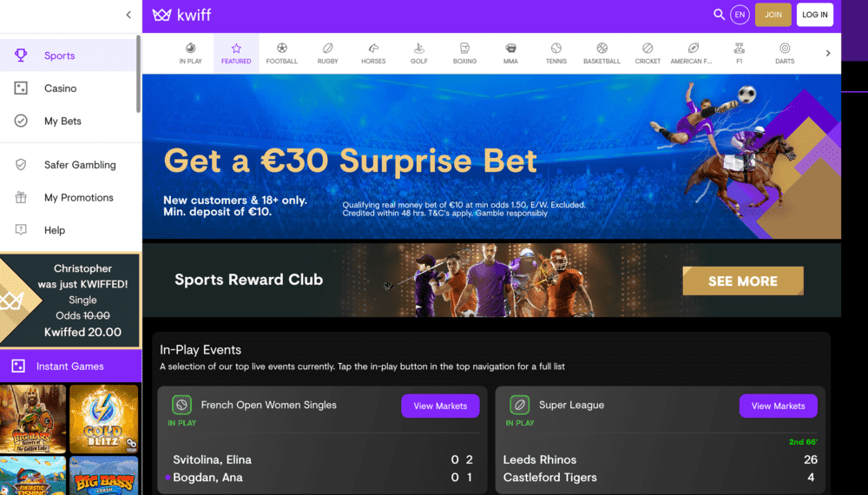Expand more sports with right arrow

tap(828, 53)
